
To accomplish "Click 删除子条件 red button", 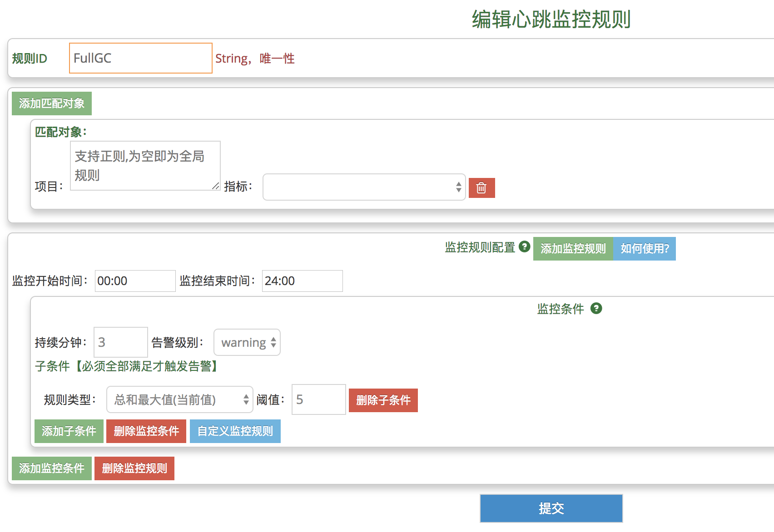I will click(383, 400).
